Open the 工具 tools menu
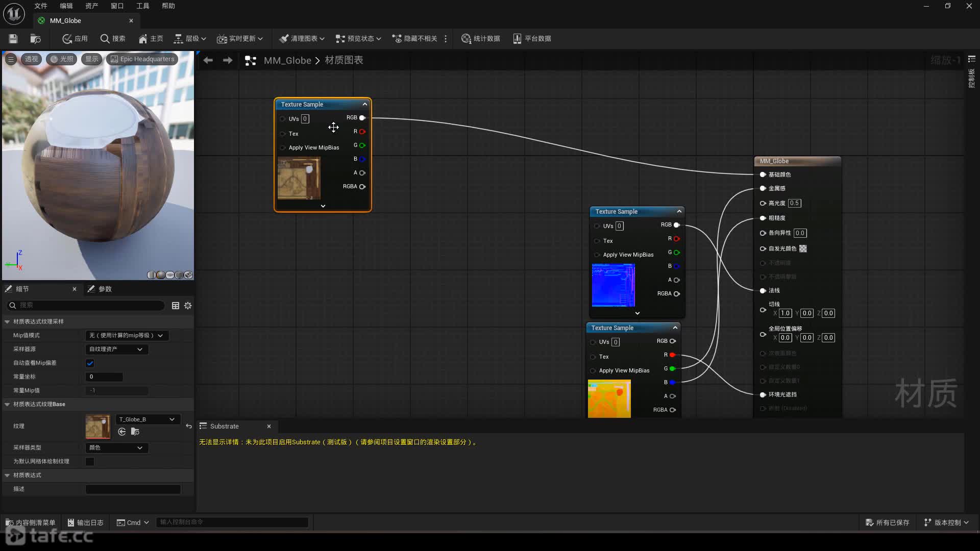Image resolution: width=980 pixels, height=551 pixels. [x=143, y=6]
